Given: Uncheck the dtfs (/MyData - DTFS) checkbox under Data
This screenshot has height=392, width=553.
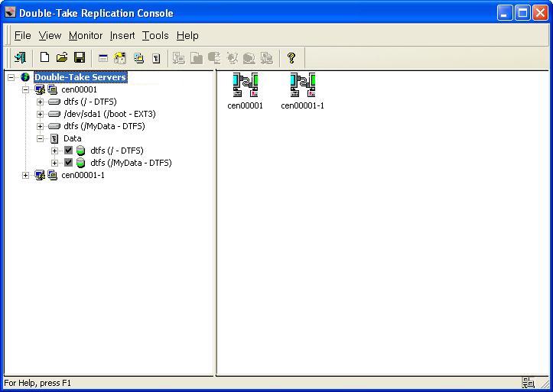Looking at the screenshot, I should [x=68, y=163].
